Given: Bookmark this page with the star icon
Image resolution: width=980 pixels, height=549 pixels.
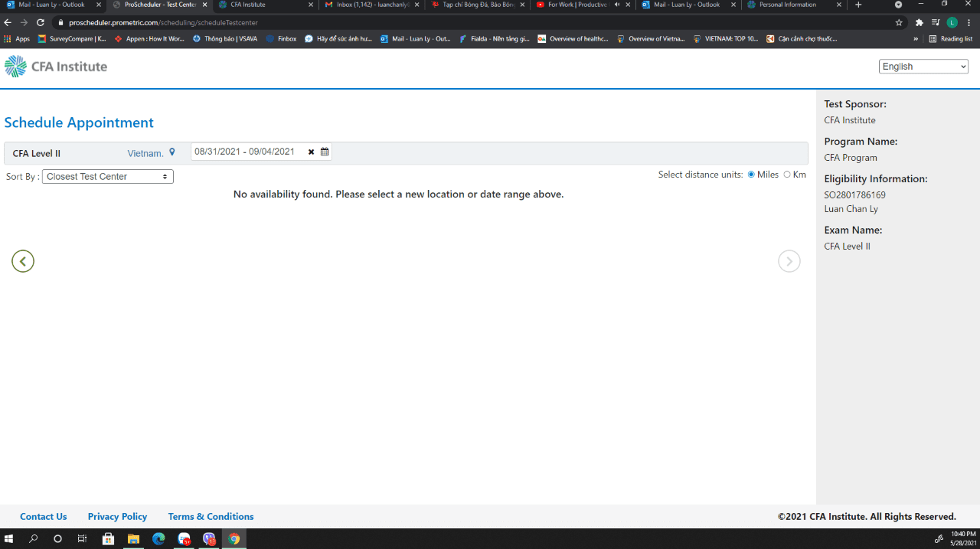Looking at the screenshot, I should (x=899, y=22).
